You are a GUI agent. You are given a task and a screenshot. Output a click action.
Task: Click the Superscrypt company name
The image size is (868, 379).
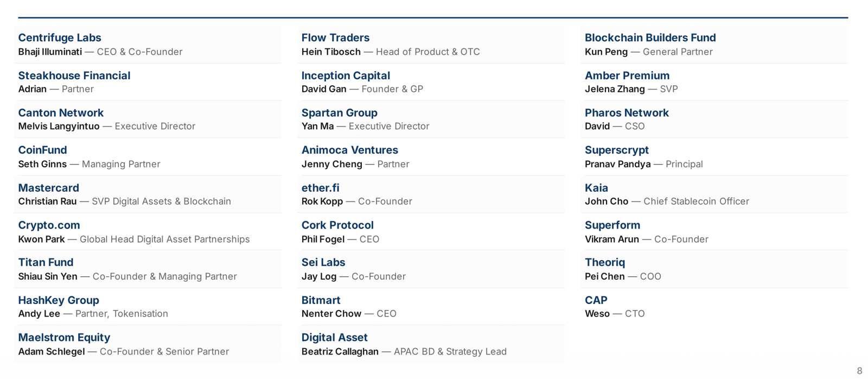click(x=617, y=150)
